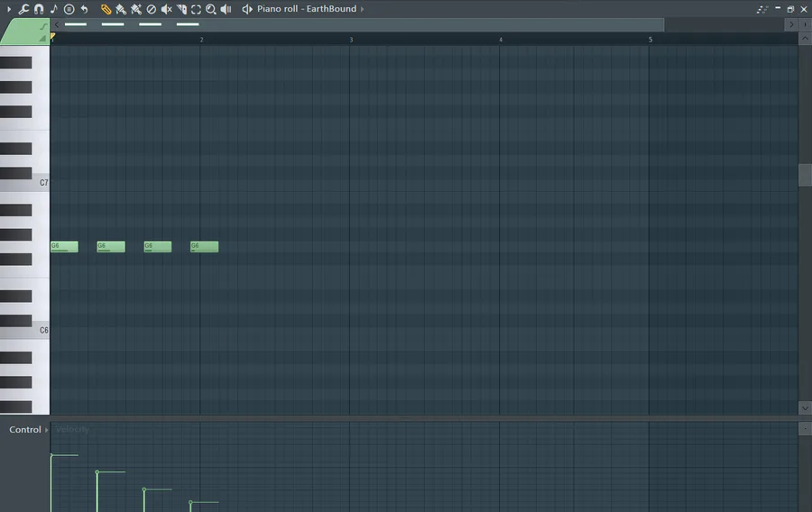
Task: Click the C7 piano key
Action: pos(25,184)
